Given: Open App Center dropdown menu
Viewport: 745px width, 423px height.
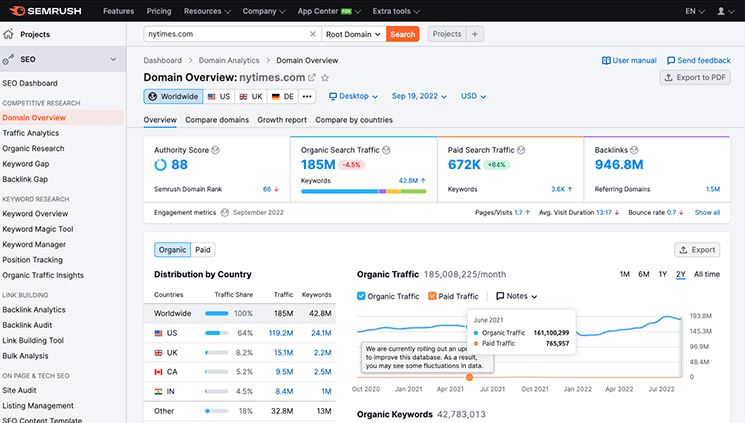Looking at the screenshot, I should point(329,11).
